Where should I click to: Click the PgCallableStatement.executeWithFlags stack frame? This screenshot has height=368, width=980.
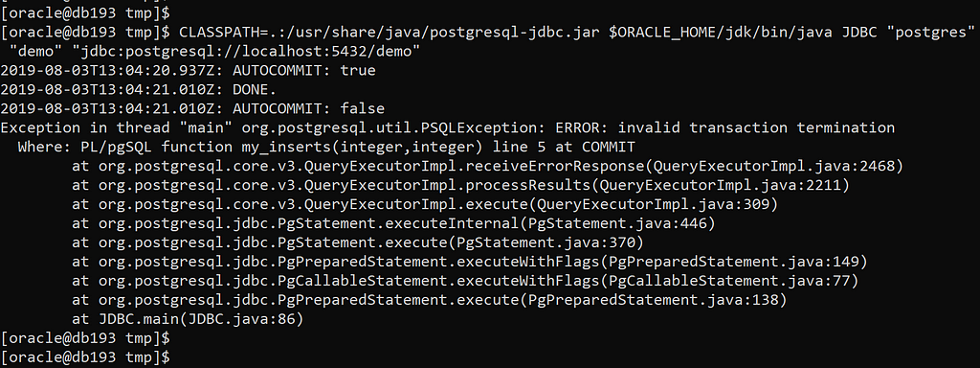[465, 281]
